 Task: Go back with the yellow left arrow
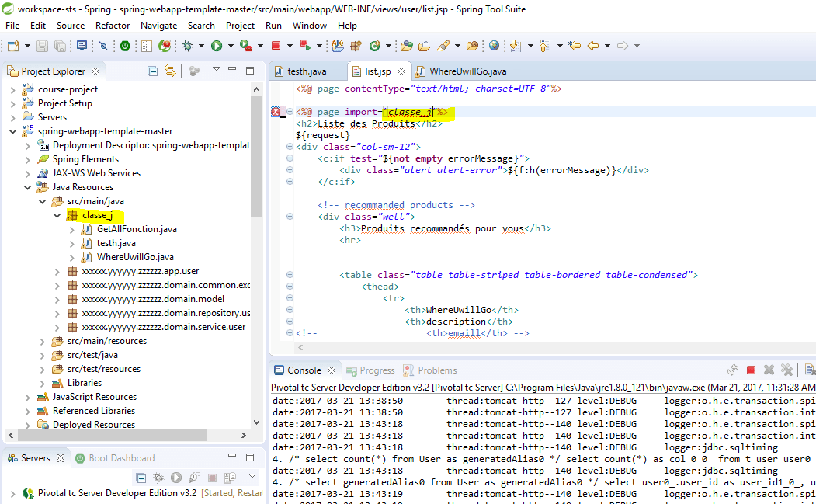pos(594,46)
